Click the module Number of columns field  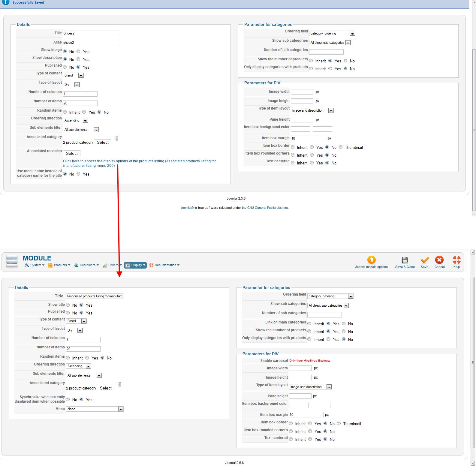click(83, 340)
